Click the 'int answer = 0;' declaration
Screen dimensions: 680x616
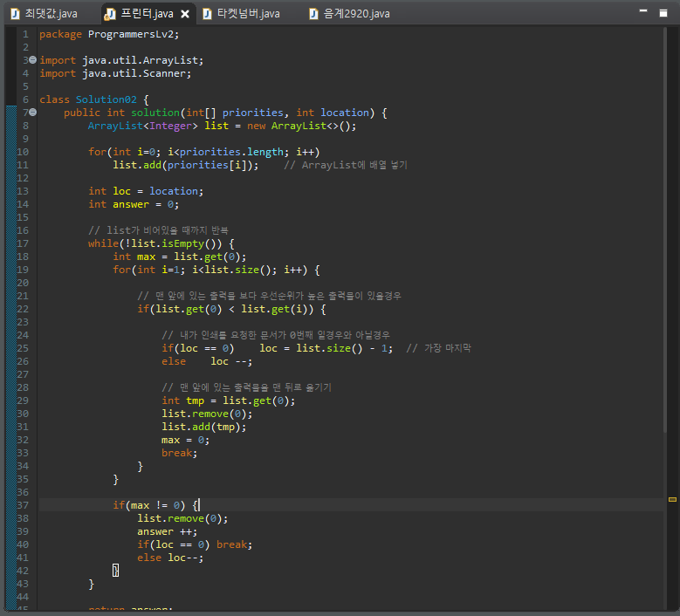coord(133,204)
